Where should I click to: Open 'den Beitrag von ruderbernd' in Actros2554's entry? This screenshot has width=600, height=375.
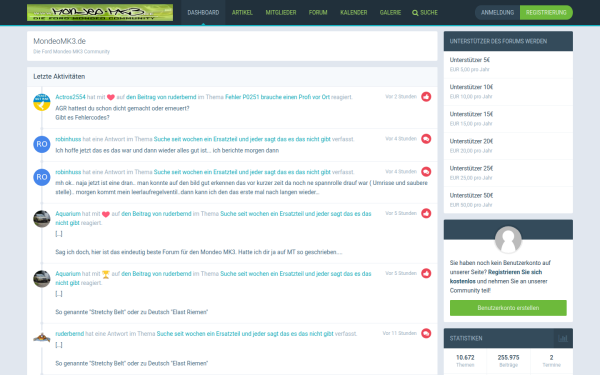[161, 97]
